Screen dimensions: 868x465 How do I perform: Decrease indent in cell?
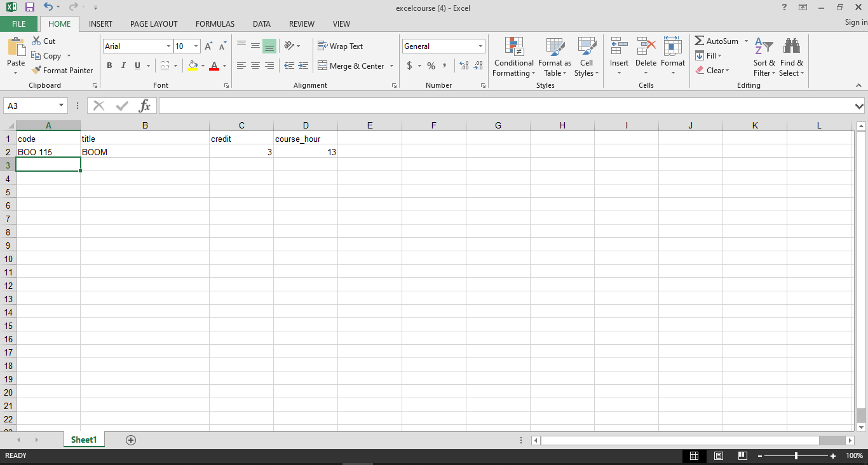(x=289, y=66)
